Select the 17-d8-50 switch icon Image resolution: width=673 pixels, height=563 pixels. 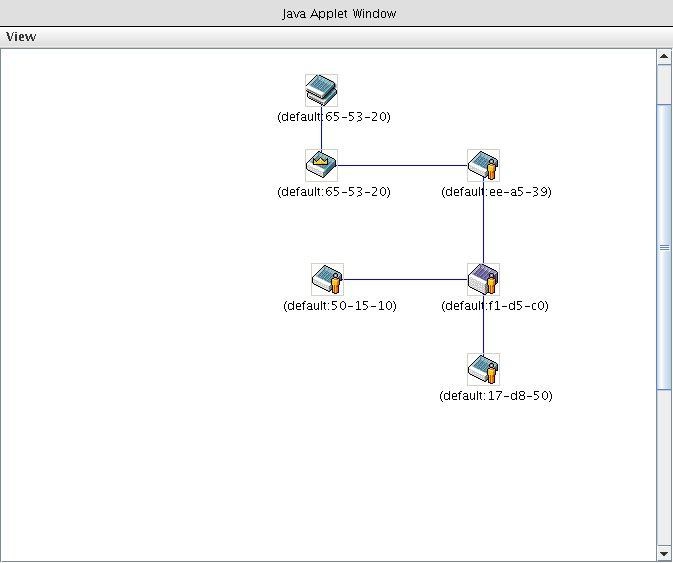[483, 369]
